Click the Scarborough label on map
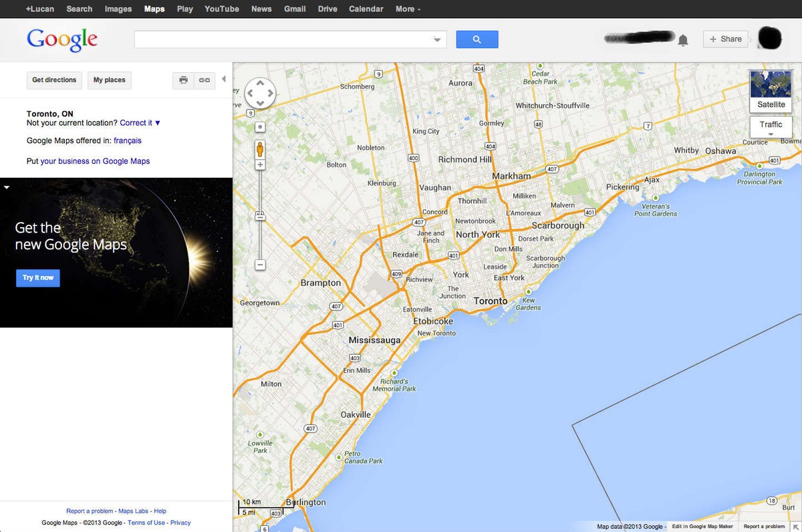This screenshot has height=532, width=802. [x=558, y=226]
